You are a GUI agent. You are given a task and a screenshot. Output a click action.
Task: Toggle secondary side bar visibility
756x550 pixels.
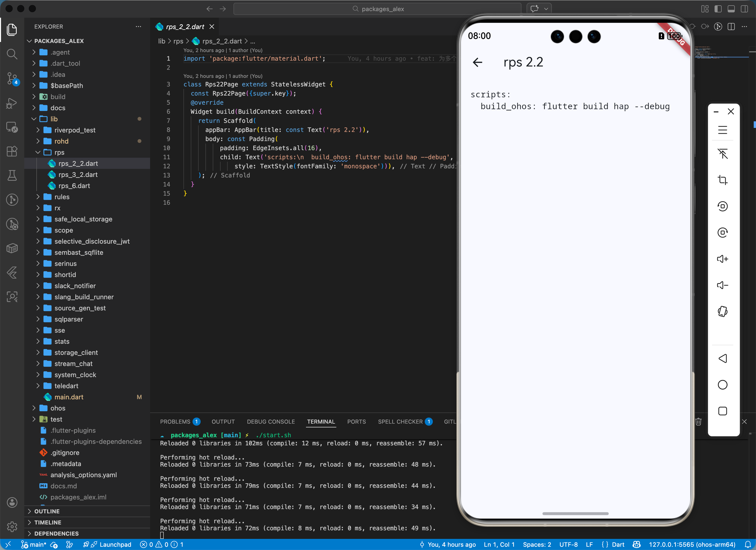(744, 9)
